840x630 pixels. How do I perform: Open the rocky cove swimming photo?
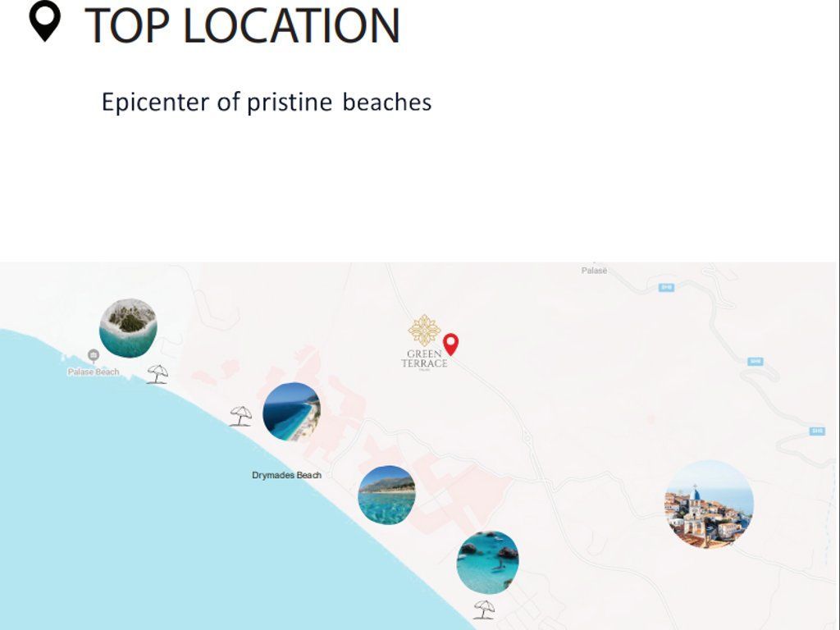487,562
